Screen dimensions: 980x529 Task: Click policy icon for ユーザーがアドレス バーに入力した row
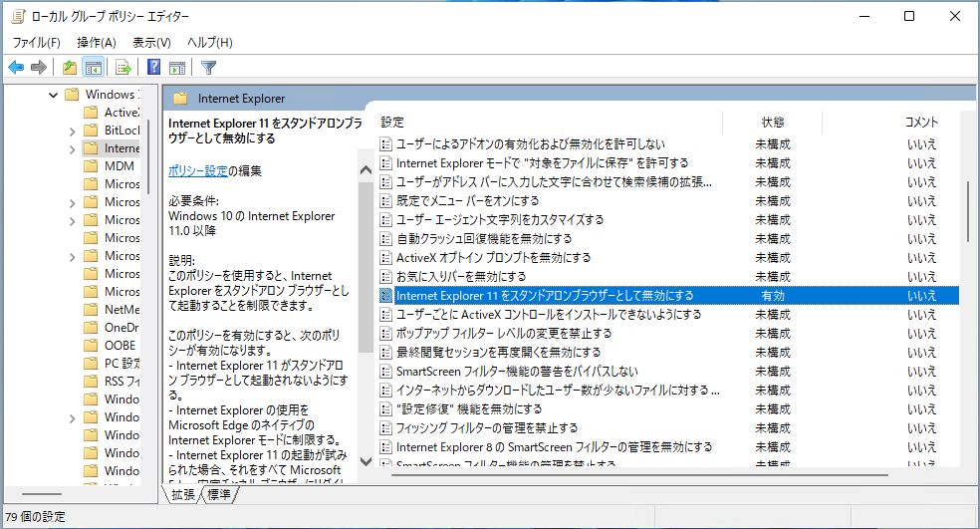tap(386, 182)
